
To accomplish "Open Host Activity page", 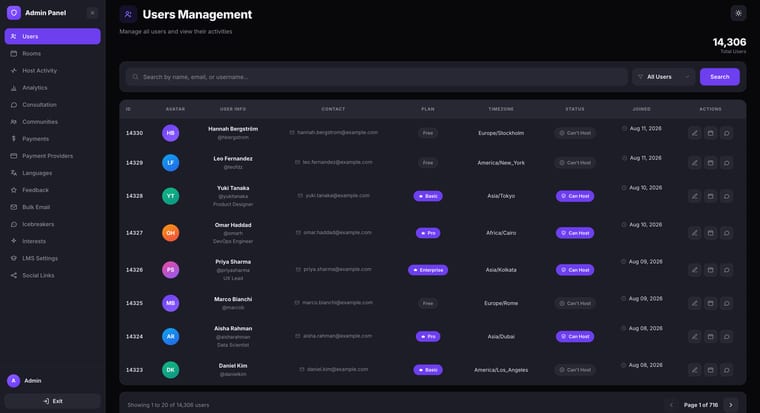I will 52,70.
